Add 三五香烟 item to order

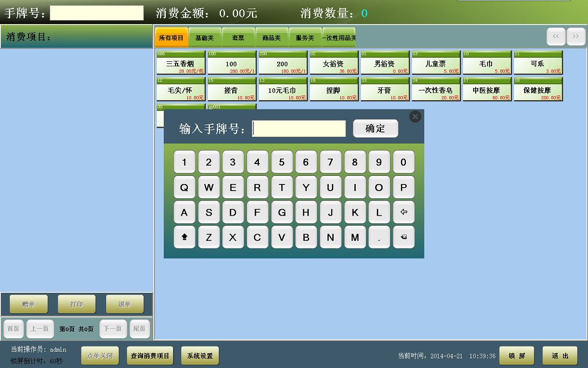tap(181, 63)
